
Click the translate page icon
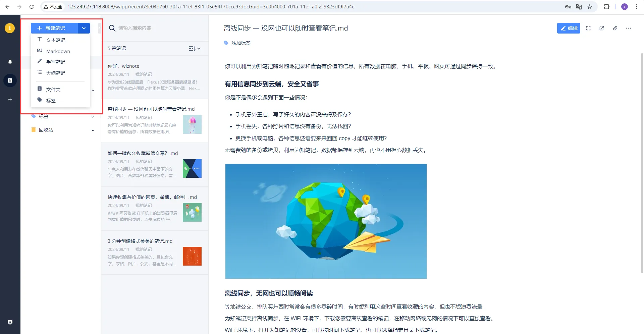579,7
